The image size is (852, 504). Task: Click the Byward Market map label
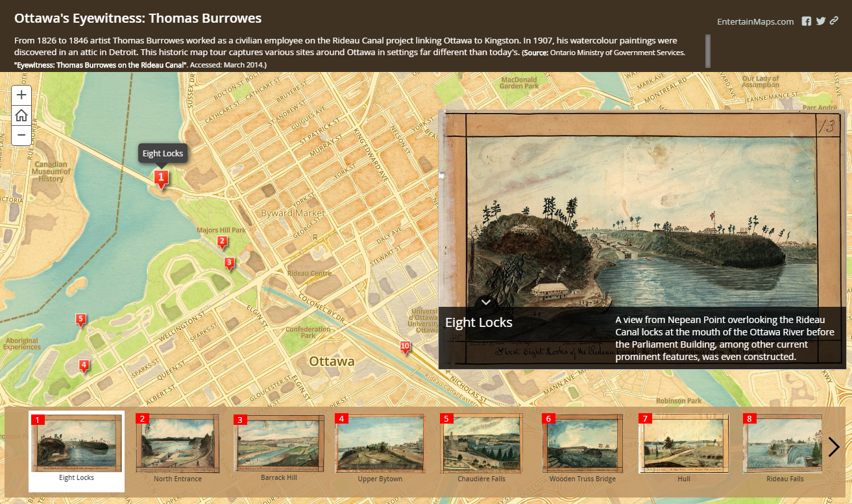pyautogui.click(x=293, y=213)
